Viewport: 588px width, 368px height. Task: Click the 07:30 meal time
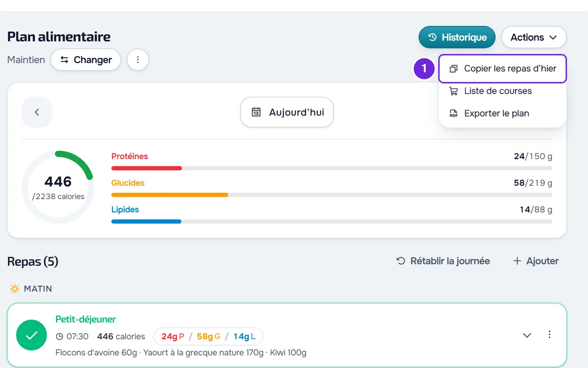pos(73,336)
